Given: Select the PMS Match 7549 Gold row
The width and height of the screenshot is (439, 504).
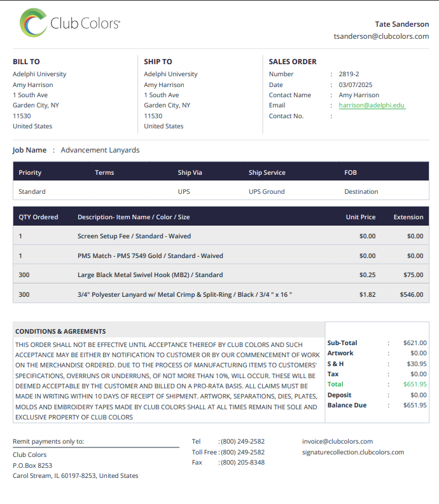Looking at the screenshot, I should click(x=221, y=255).
